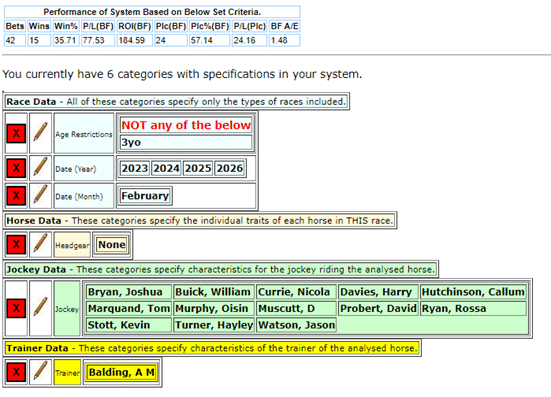Click the ROI(BF) column header
The image size is (551, 397).
[x=135, y=26]
